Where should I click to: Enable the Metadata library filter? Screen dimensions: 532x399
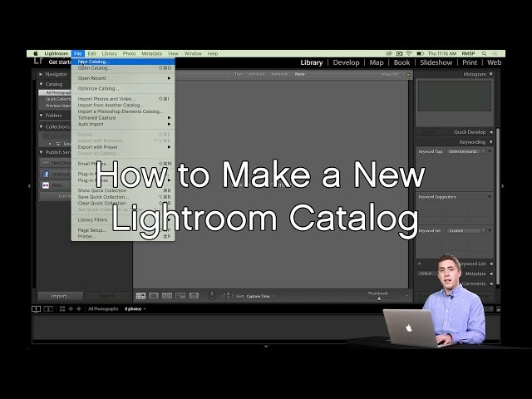click(279, 74)
